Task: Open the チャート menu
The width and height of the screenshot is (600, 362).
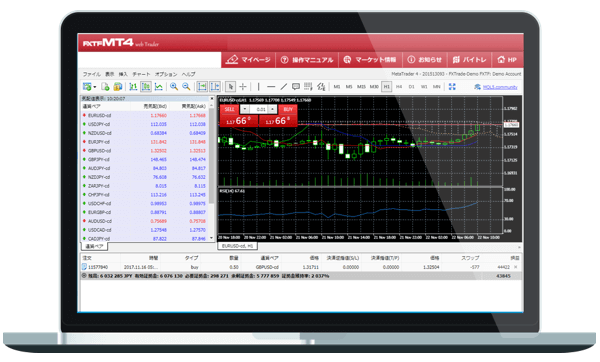Action: click(x=141, y=74)
